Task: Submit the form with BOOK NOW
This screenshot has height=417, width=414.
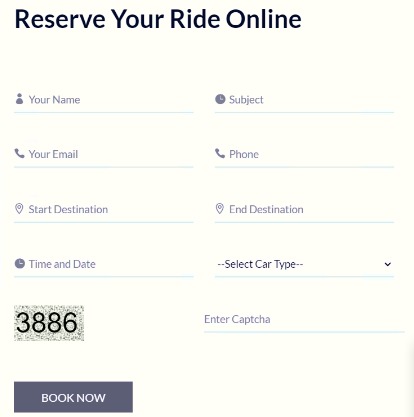Action: 73,397
